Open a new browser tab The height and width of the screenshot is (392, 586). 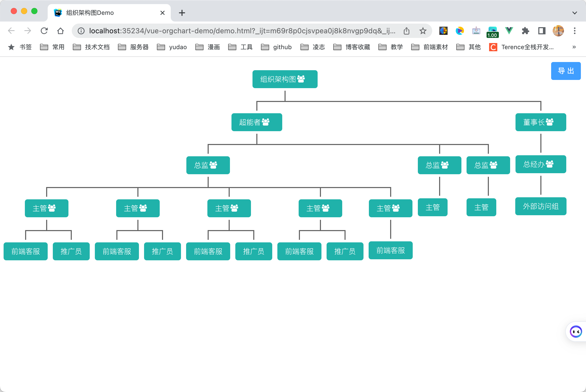(x=182, y=13)
